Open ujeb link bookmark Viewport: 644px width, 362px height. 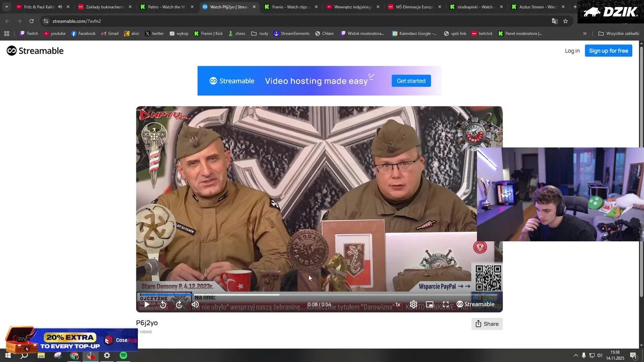click(x=455, y=34)
